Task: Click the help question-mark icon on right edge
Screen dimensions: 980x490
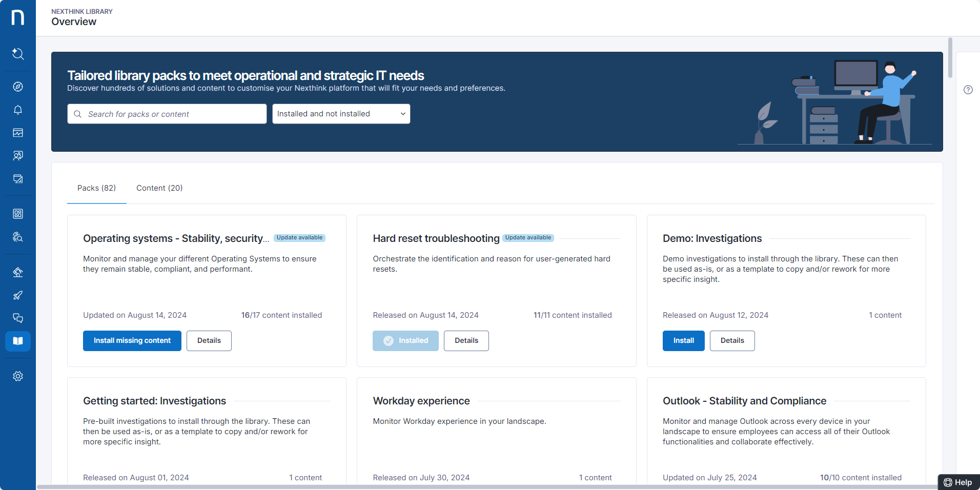Action: tap(969, 90)
